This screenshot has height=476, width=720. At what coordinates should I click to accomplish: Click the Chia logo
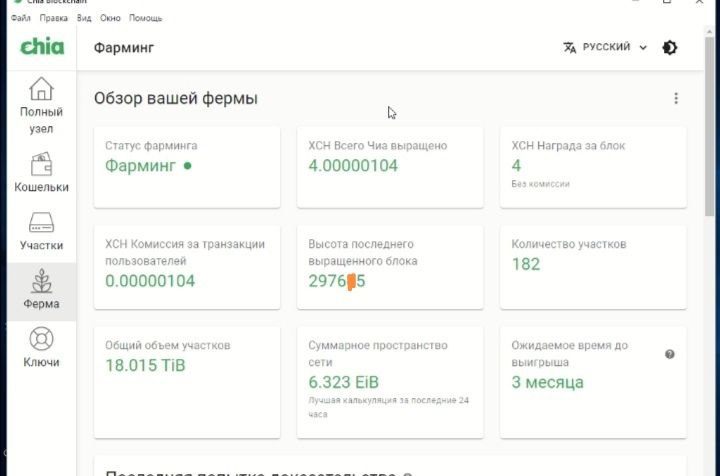pos(42,47)
